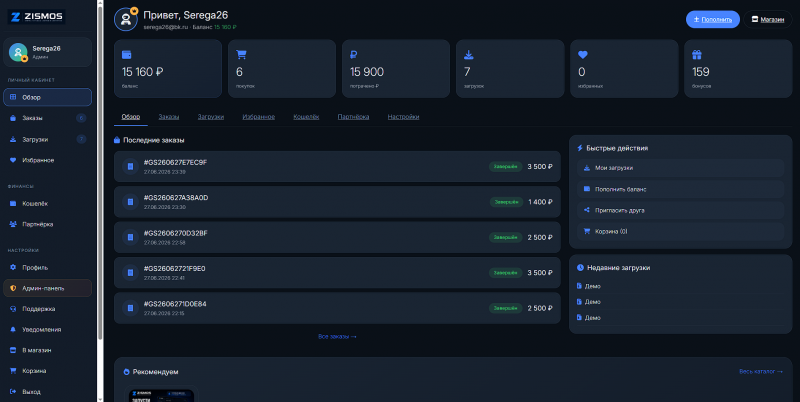Switch to the Партнёрка tab
800x402 pixels.
click(353, 117)
